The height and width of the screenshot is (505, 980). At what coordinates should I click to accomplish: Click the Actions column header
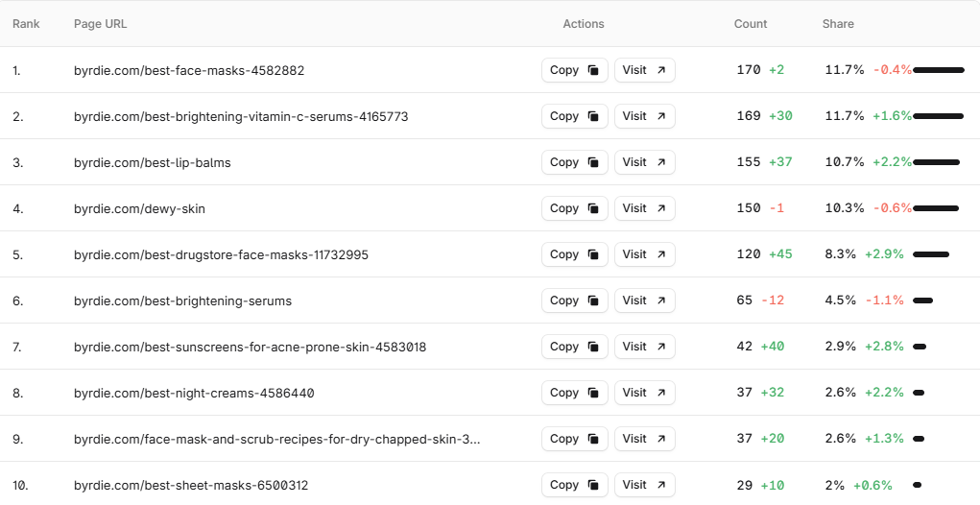tap(584, 24)
